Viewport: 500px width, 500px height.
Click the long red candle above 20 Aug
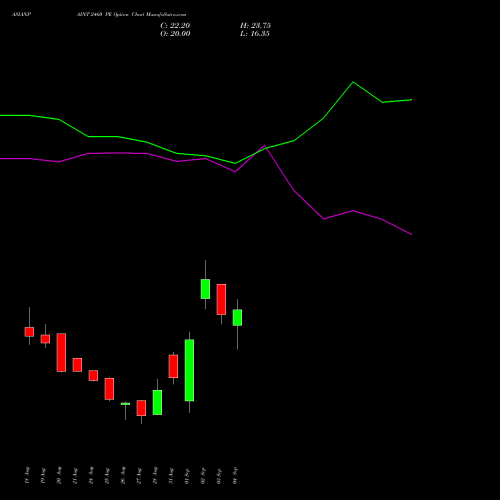click(61, 352)
